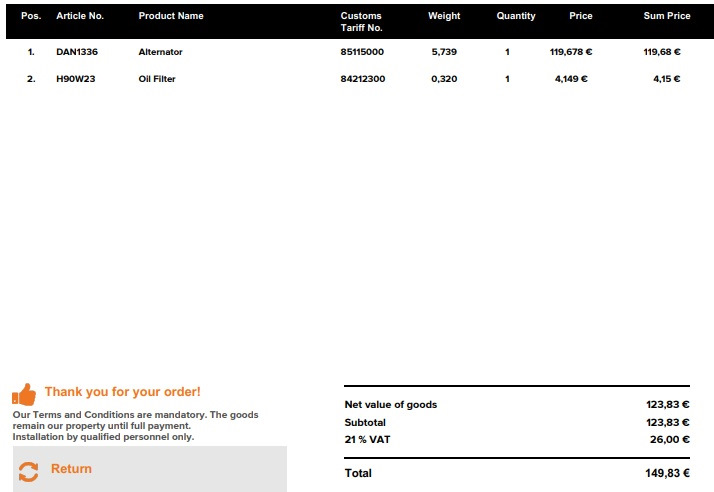The height and width of the screenshot is (492, 714).
Task: Click the 'Net value of goods' label
Action: tap(391, 405)
